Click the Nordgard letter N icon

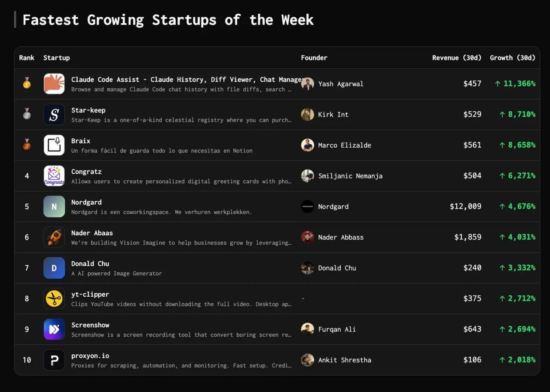[x=54, y=207]
